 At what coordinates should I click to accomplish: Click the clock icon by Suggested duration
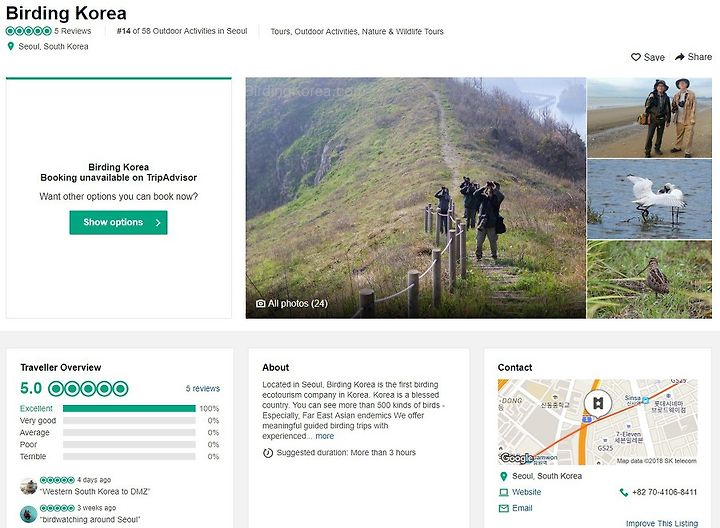coord(268,453)
